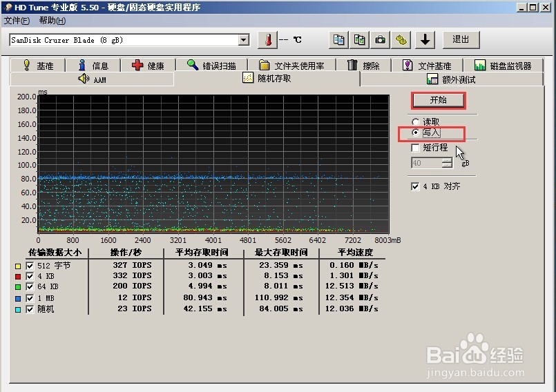The image size is (556, 392).
Task: Click the 平均存取时间 column header
Action: (x=202, y=253)
